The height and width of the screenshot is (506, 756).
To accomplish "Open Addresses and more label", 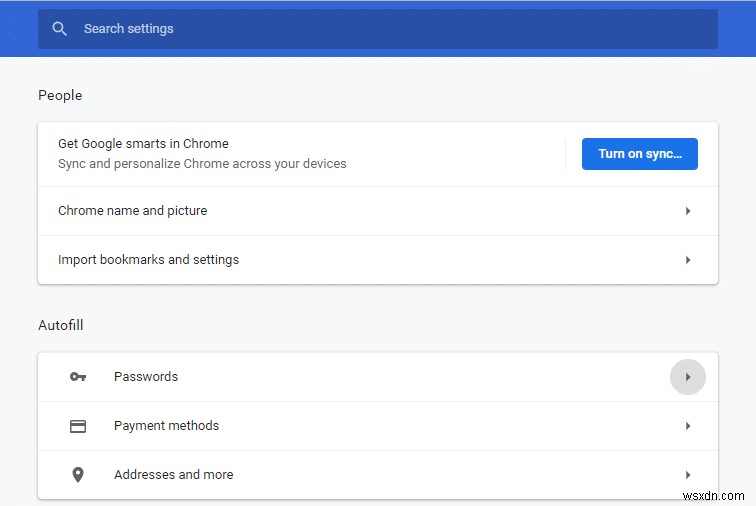I will 173,475.
